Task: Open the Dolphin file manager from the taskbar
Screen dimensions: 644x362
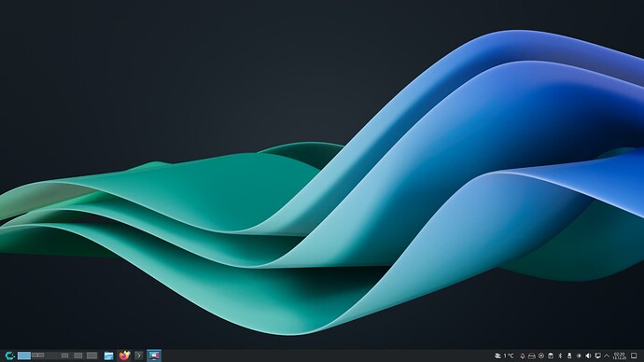Action: click(x=109, y=355)
